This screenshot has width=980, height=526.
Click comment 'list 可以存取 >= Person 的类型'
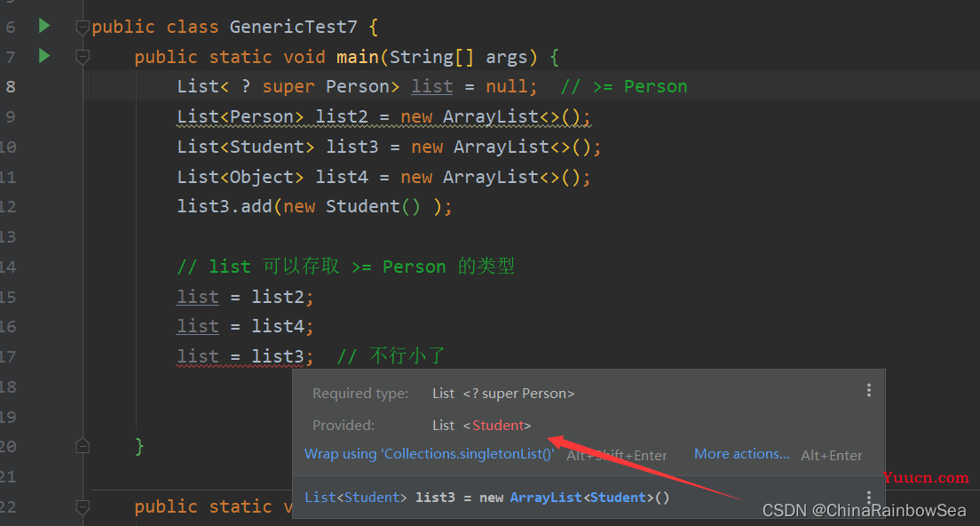[345, 267]
